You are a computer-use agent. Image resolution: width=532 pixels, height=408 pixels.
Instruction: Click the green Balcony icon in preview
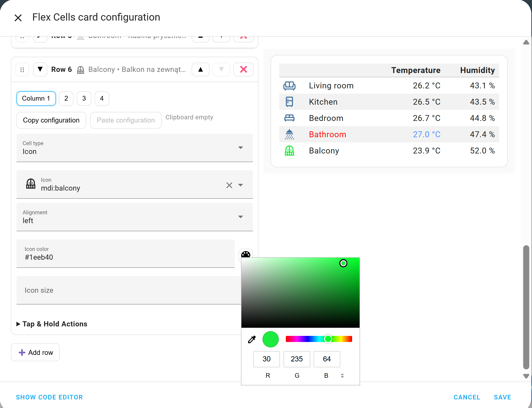click(289, 151)
